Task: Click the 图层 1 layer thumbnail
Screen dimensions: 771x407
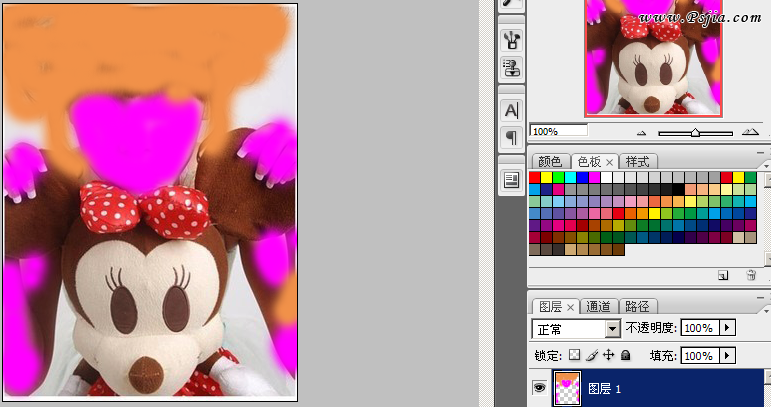Action: tap(567, 388)
